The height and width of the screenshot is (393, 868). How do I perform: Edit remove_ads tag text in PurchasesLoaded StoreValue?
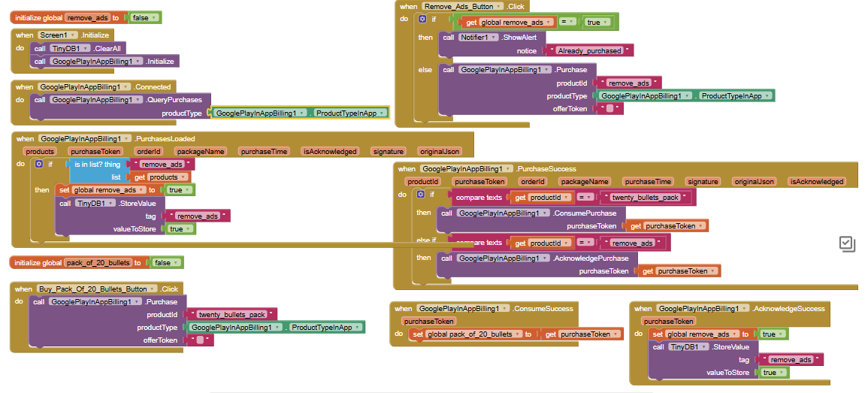click(198, 216)
